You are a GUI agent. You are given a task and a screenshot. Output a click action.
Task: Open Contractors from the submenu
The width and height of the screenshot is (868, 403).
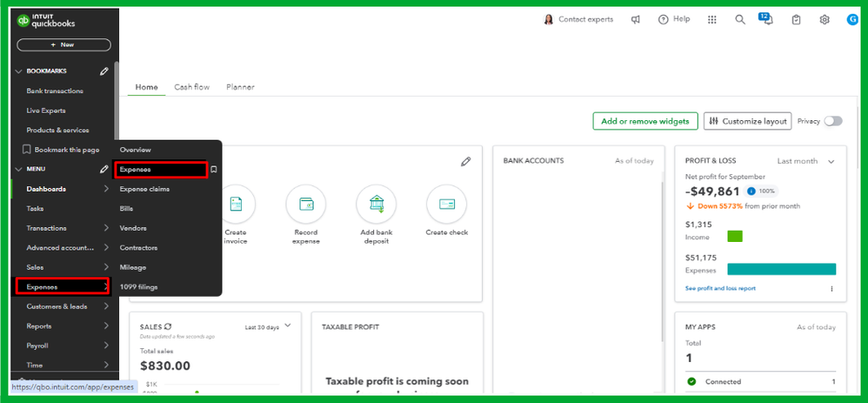[138, 248]
